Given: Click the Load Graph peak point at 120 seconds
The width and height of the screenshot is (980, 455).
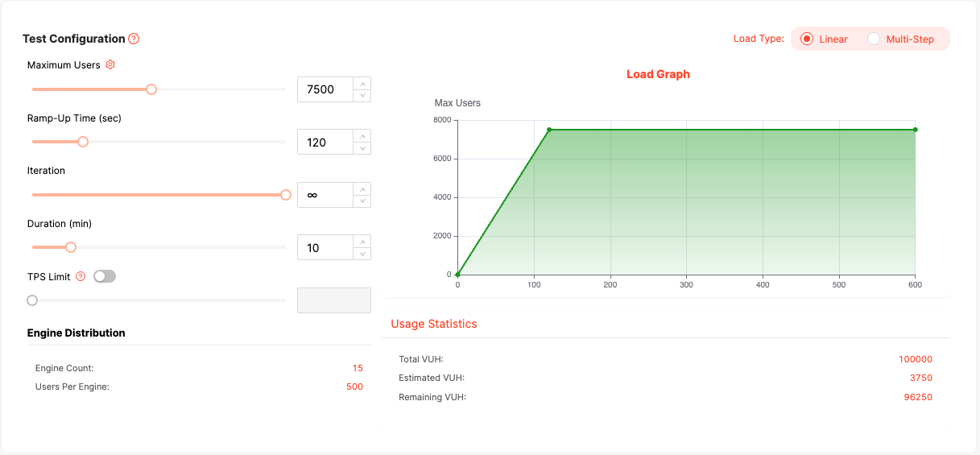Looking at the screenshot, I should point(549,130).
